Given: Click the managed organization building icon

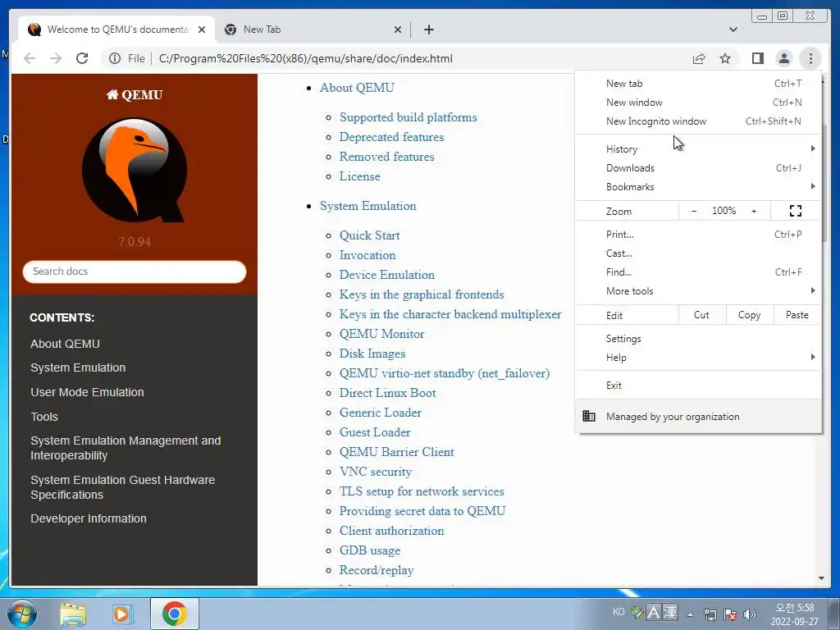Looking at the screenshot, I should coord(589,416).
